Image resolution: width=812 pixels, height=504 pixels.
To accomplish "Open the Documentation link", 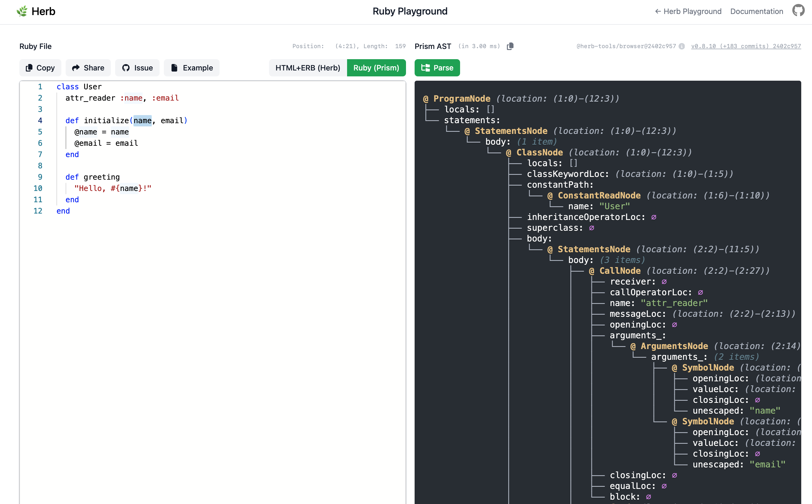I will tap(756, 11).
